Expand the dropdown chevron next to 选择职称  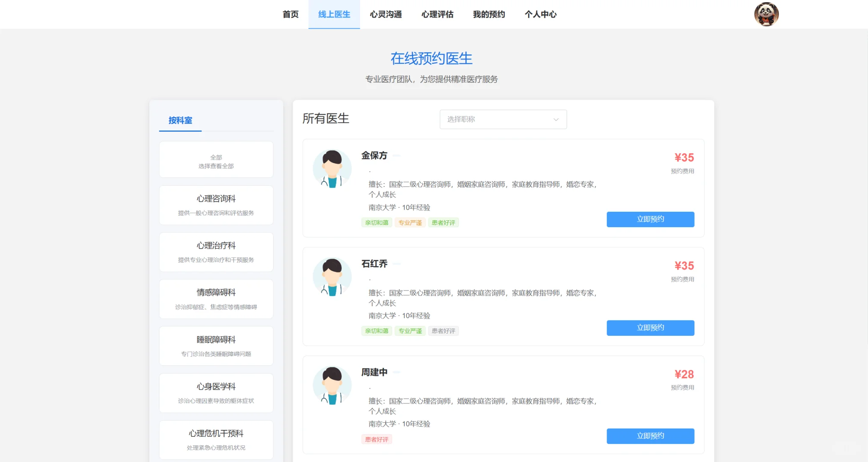click(x=555, y=119)
